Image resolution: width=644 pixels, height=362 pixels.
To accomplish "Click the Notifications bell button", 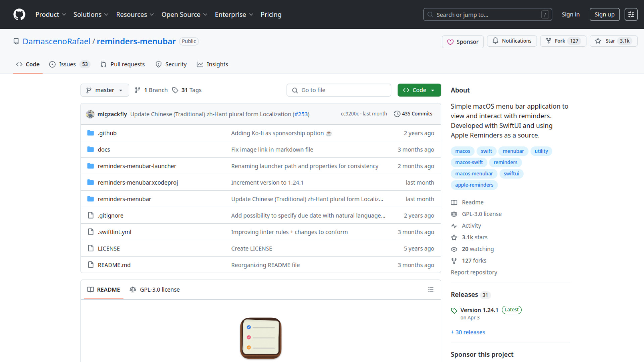I will click(x=512, y=41).
